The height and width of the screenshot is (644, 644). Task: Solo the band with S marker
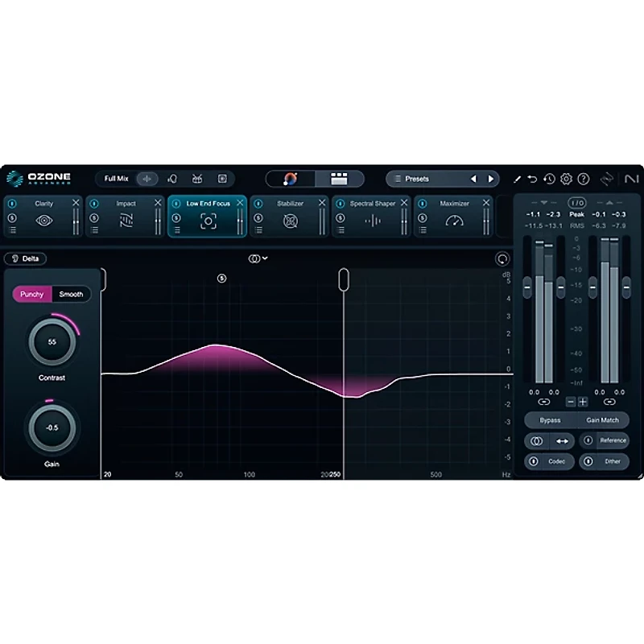click(222, 279)
